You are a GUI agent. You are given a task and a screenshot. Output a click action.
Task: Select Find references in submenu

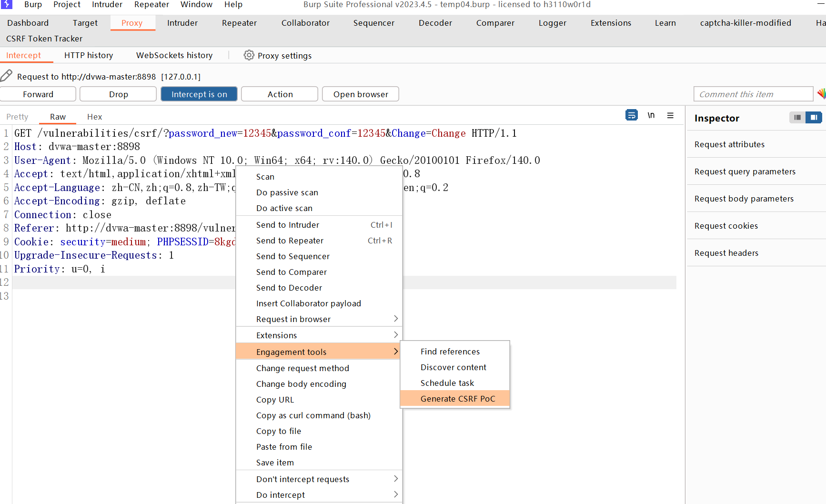point(455,352)
